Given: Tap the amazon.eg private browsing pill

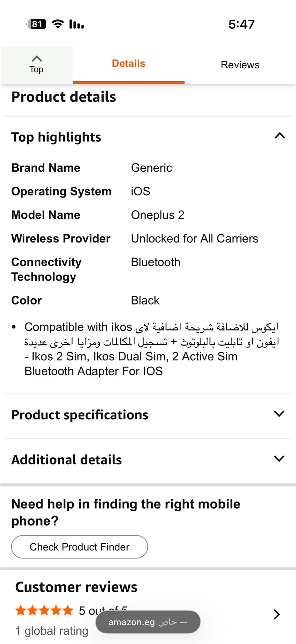Looking at the screenshot, I should (x=148, y=622).
